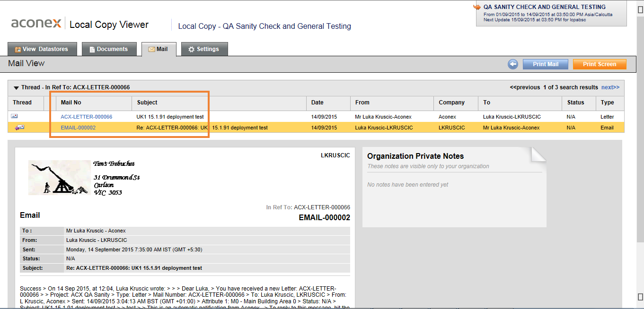The height and width of the screenshot is (309, 644).
Task: Select the subject 'UK1 15.1.91 deployment test' in the letter row
Action: (170, 117)
